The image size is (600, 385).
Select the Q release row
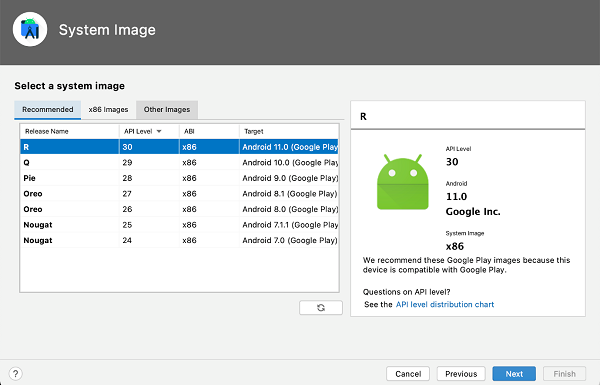click(x=179, y=162)
